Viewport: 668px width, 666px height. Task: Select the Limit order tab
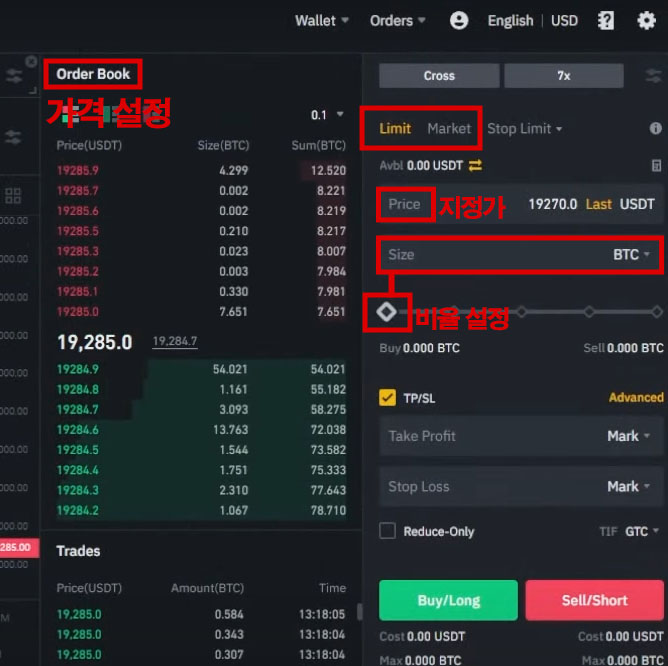pyautogui.click(x=395, y=129)
